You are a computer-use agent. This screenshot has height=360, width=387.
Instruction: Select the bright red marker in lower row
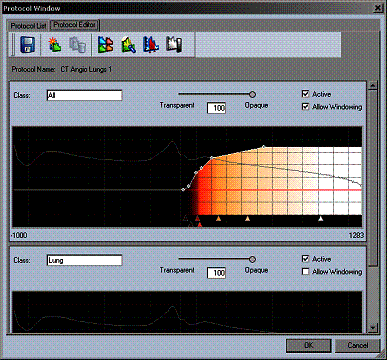coord(200,225)
